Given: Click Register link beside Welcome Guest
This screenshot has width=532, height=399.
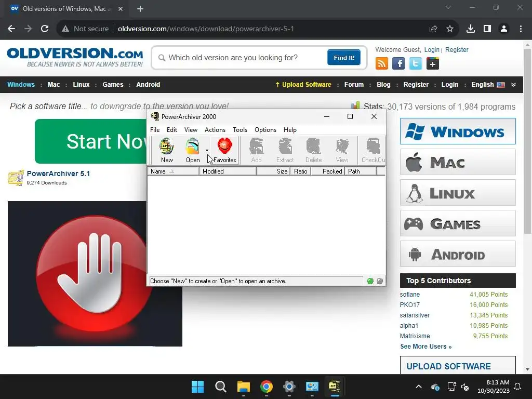Looking at the screenshot, I should click(x=457, y=49).
